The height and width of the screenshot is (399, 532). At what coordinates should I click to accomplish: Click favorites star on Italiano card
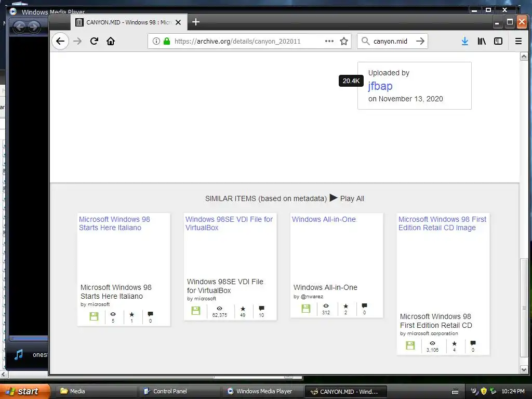click(x=131, y=314)
